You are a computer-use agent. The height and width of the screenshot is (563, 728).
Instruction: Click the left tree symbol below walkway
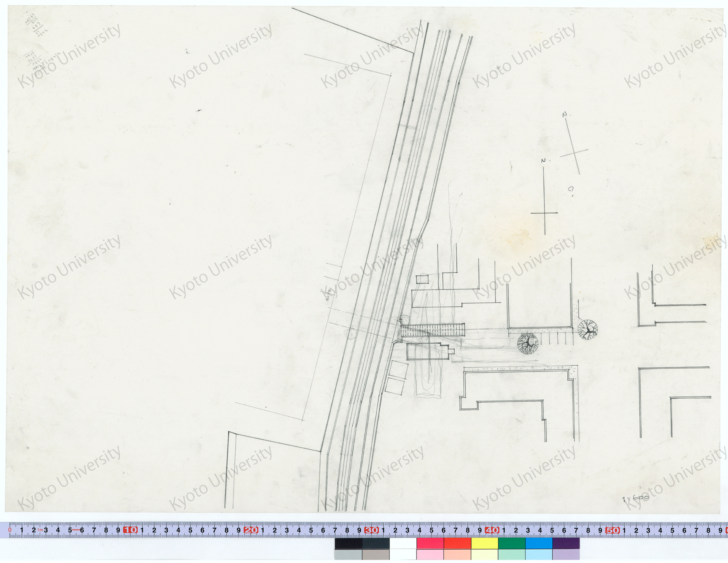click(528, 343)
